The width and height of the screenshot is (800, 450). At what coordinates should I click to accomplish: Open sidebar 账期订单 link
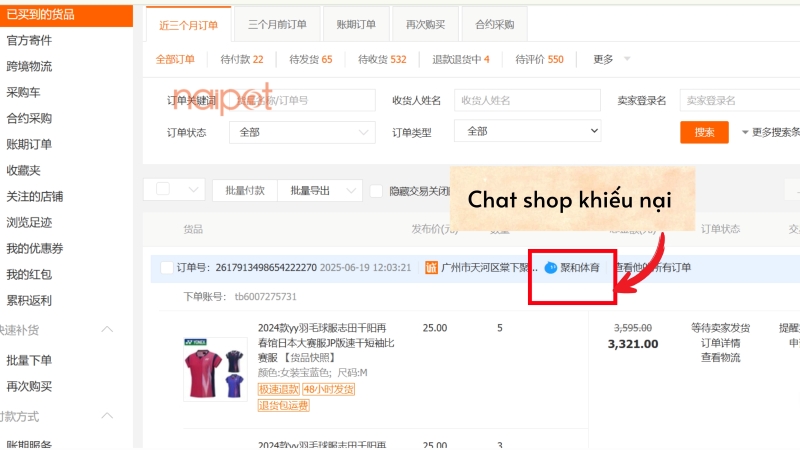(29, 144)
